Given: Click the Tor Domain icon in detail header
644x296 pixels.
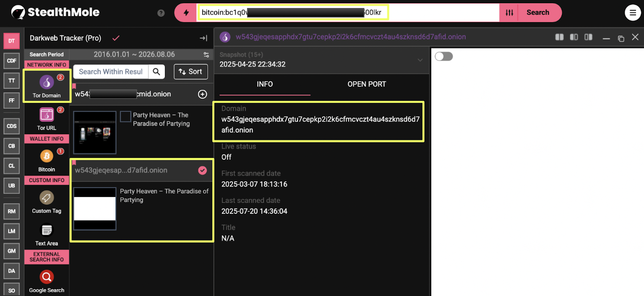Looking at the screenshot, I should pos(225,37).
